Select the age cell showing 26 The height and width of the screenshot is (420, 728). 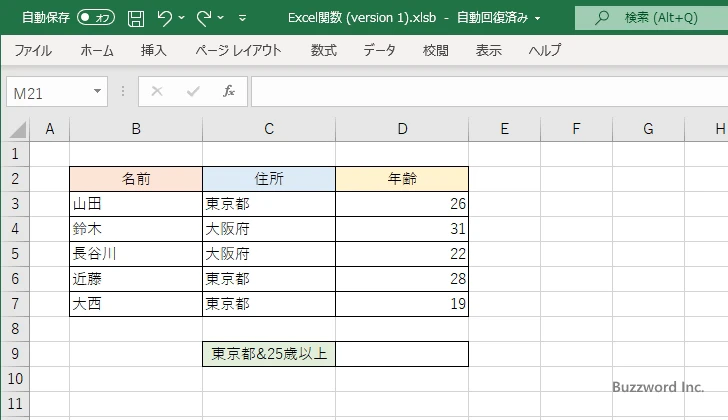click(x=402, y=204)
